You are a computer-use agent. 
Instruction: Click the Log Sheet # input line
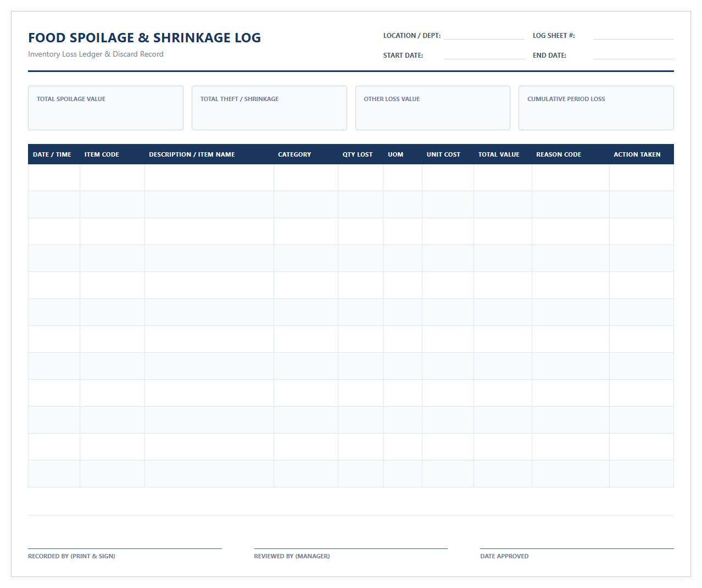coord(633,35)
